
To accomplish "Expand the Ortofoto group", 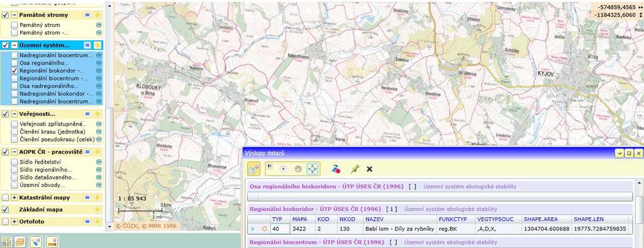I will click(14, 222).
